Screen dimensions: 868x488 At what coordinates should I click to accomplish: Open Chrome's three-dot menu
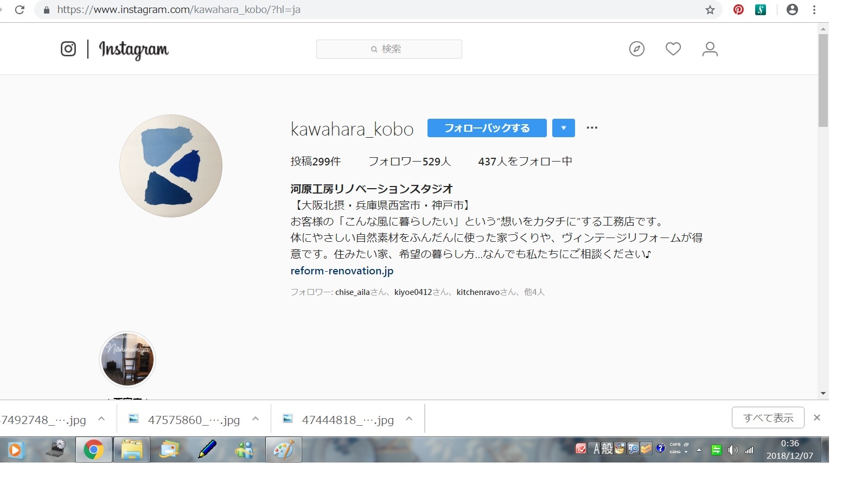coord(814,10)
